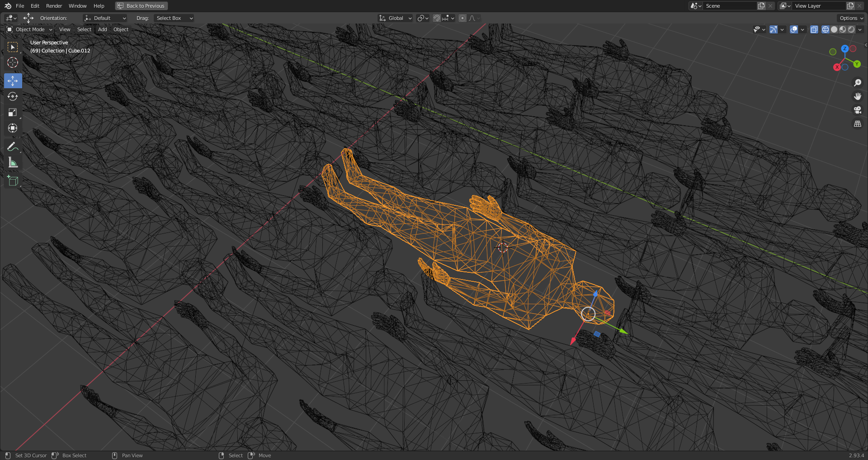Switch to wireframe viewport shading
868x460 pixels.
[826, 29]
